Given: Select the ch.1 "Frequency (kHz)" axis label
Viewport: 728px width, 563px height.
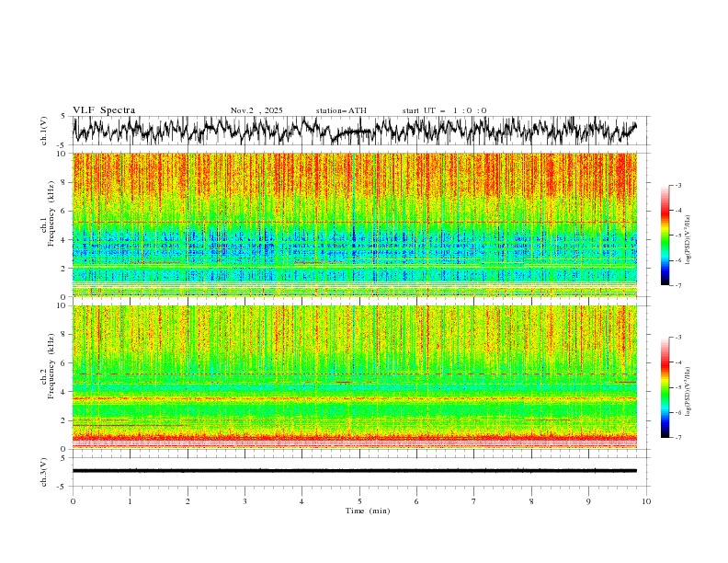Looking at the screenshot, I should (51, 212).
